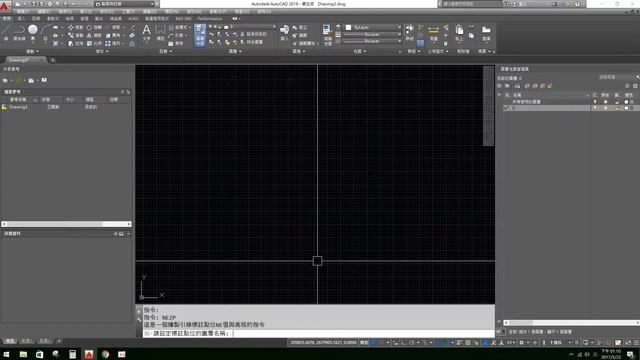Viewport: 640px width, 360px height.
Task: Toggle layer 0 on/off bulb
Action: 595,108
